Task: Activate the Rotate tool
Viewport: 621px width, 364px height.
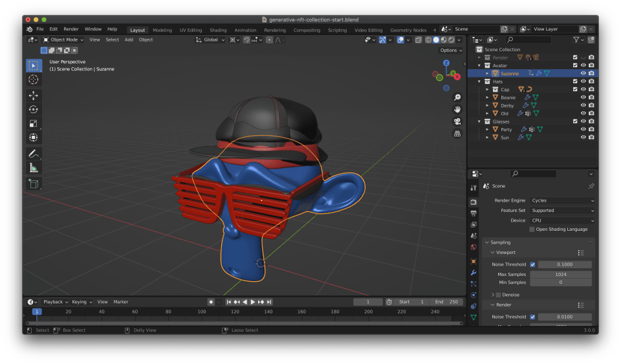Action: [x=34, y=109]
